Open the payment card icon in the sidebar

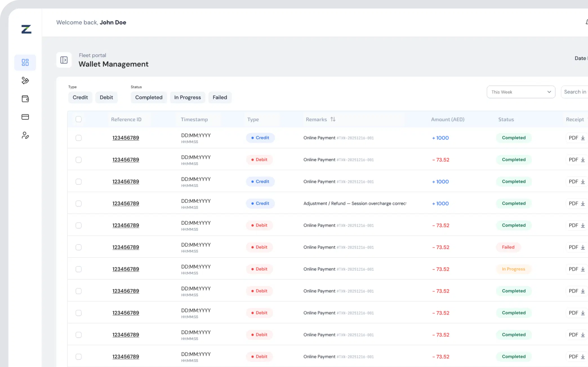pos(25,117)
